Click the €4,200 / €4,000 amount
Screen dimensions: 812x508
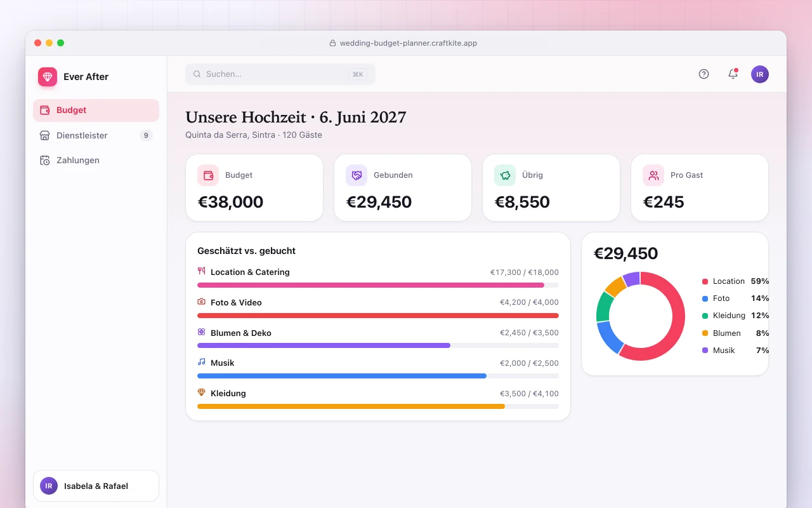529,302
